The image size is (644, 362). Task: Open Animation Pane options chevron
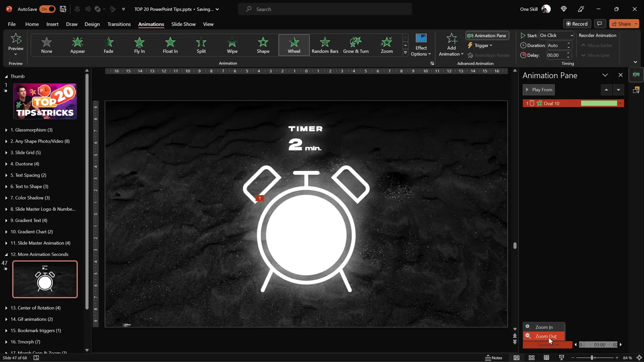(x=605, y=75)
